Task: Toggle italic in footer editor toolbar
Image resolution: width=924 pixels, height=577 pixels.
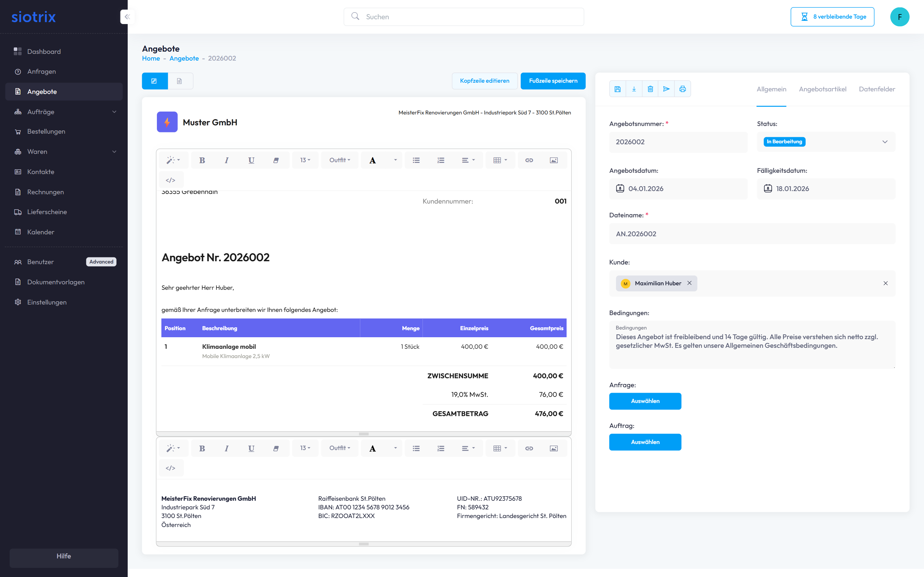Action: point(227,448)
